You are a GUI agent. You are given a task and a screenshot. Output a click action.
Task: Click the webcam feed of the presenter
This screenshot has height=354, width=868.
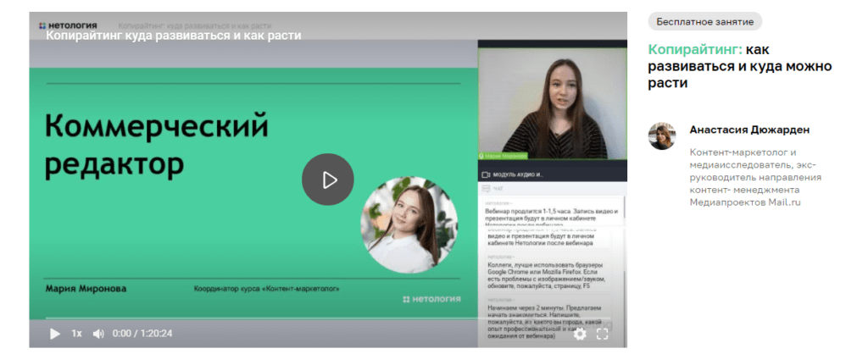click(552, 104)
